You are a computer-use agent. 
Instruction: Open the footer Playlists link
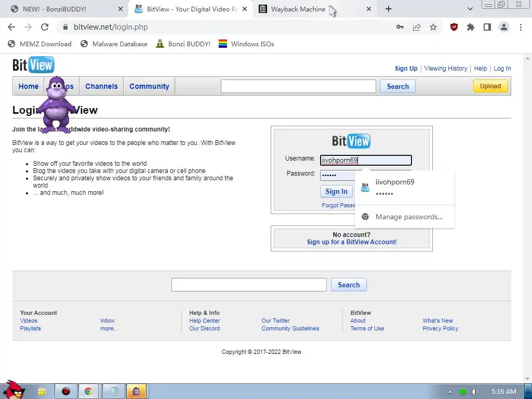point(30,328)
